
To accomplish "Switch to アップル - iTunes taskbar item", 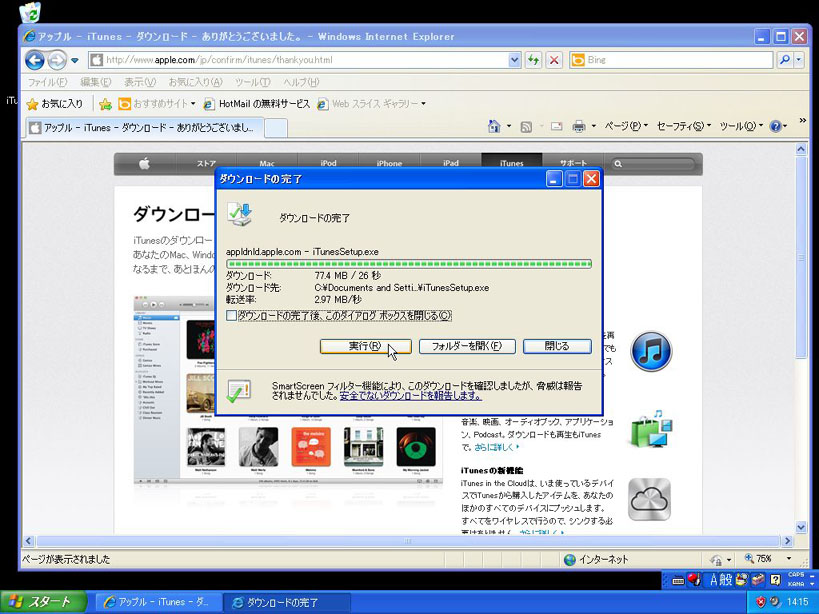I will coord(158,602).
